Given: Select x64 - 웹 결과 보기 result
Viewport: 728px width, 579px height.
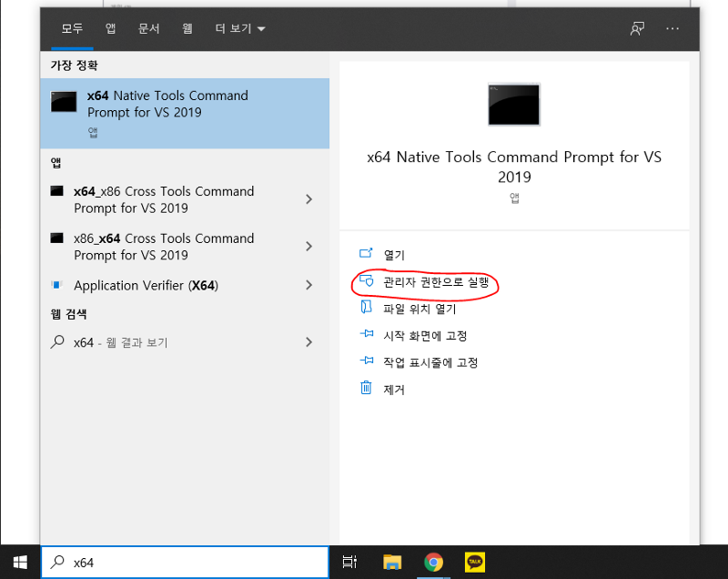Looking at the screenshot, I should 185,342.
